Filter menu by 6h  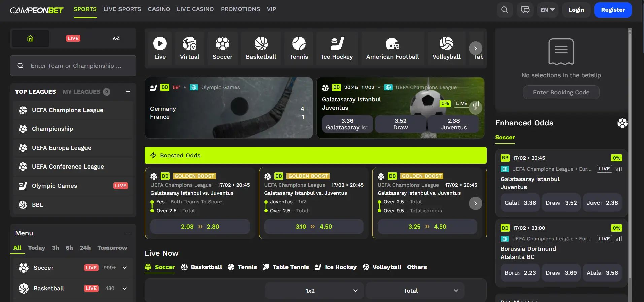[69, 248]
